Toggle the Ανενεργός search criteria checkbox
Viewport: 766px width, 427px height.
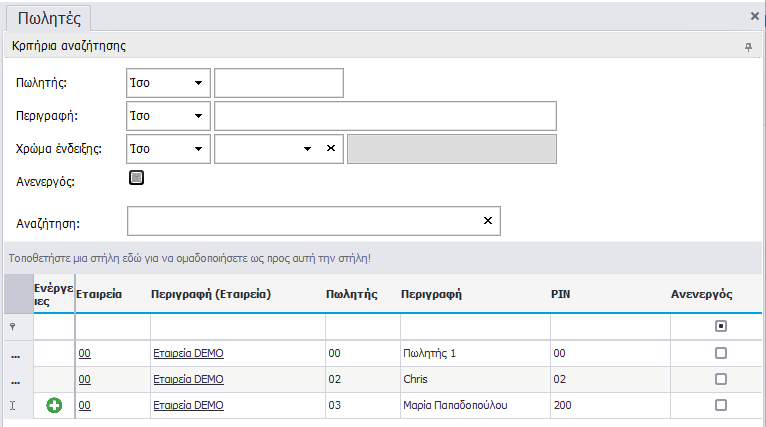pos(137,178)
